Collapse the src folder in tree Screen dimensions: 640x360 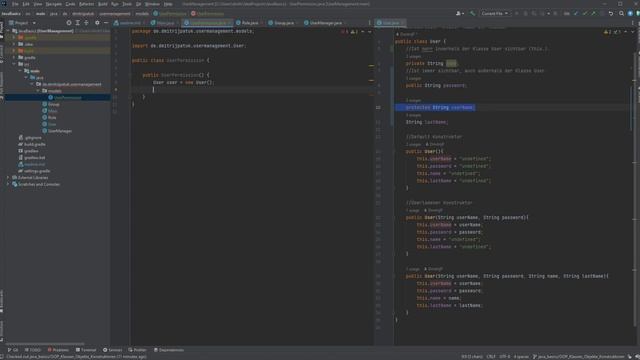point(14,64)
